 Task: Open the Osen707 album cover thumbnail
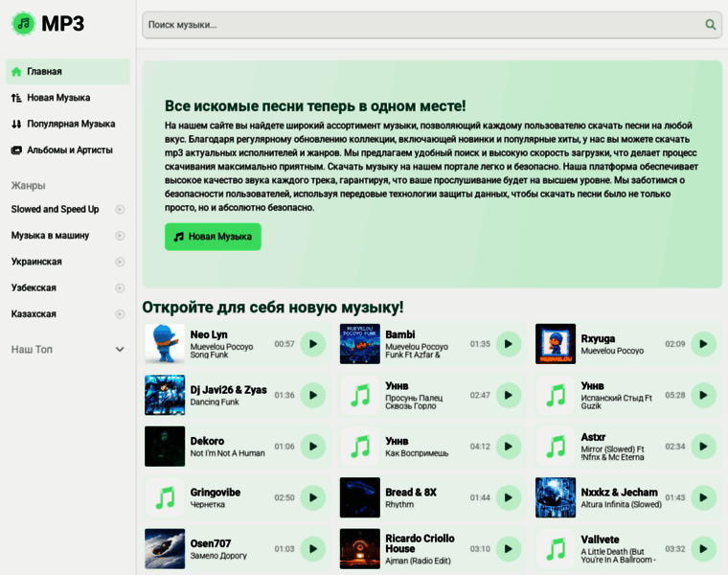click(165, 549)
